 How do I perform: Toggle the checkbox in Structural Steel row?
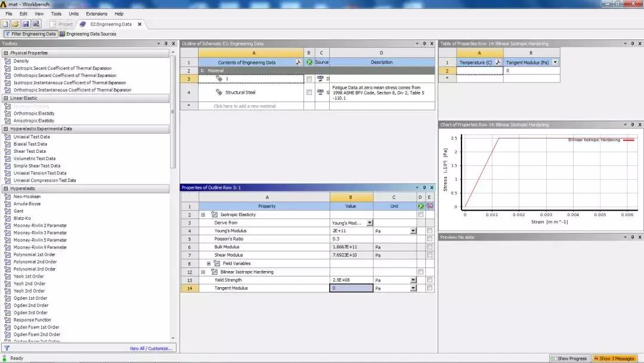309,93
